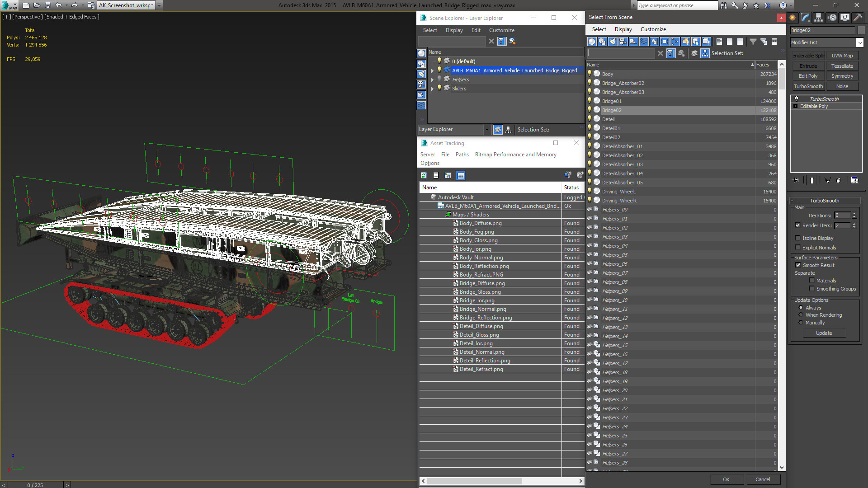Image resolution: width=868 pixels, height=488 pixels.
Task: Toggle Explicit Normals checkbox
Action: click(798, 248)
